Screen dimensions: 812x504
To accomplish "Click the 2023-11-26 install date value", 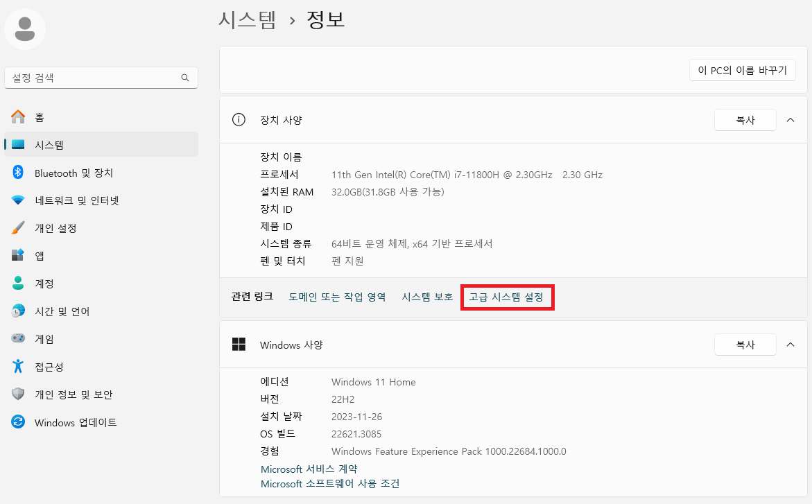I will (357, 417).
